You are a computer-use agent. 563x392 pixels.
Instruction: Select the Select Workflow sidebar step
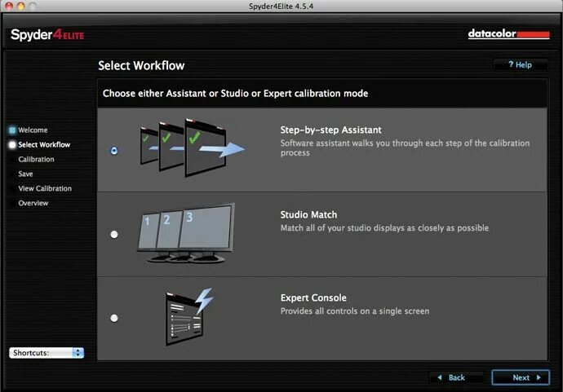tap(44, 144)
